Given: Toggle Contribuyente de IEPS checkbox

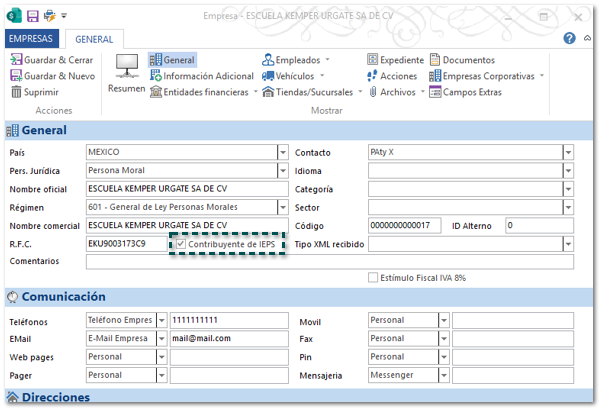Looking at the screenshot, I should point(181,244).
